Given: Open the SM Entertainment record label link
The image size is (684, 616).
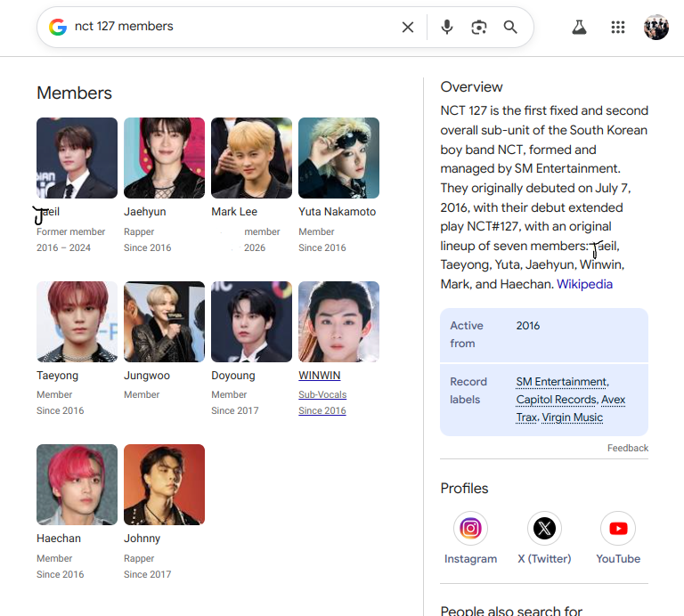Looking at the screenshot, I should [x=562, y=382].
